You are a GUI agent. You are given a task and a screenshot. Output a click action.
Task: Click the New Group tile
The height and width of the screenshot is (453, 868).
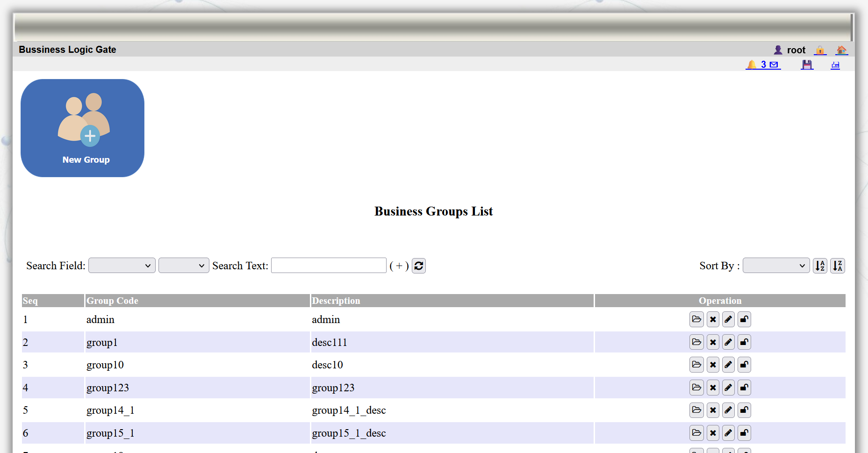pos(82,128)
